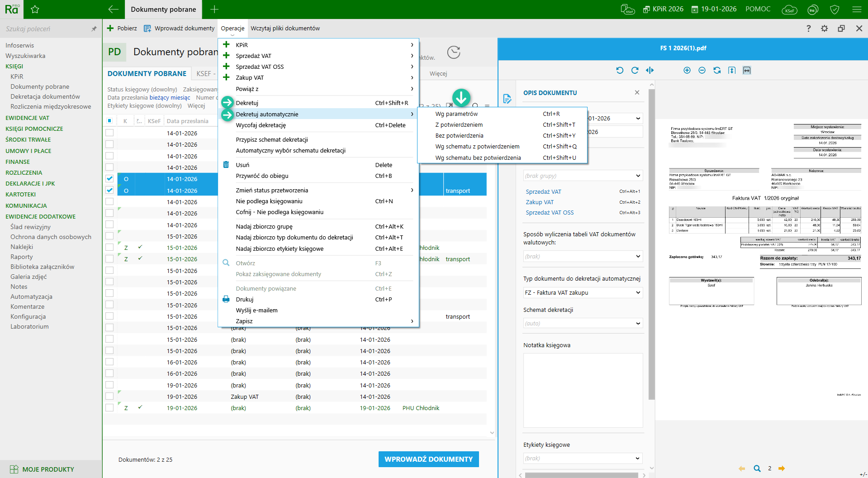Click the back arrow in the title bar

tap(113, 9)
